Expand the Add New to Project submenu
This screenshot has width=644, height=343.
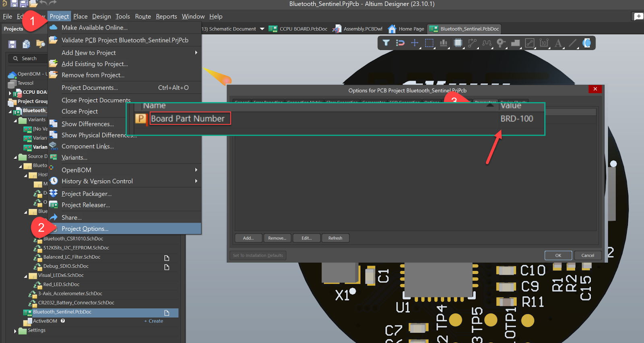[x=196, y=53]
